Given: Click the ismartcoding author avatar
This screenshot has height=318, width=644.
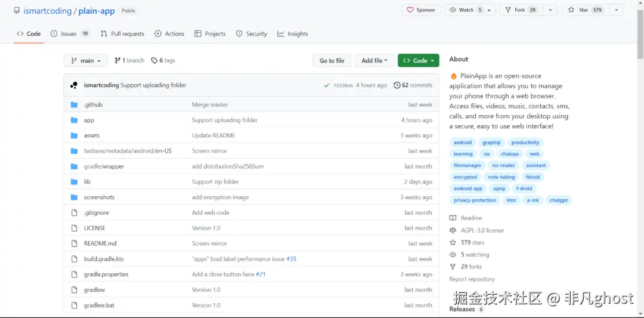Looking at the screenshot, I should pyautogui.click(x=74, y=85).
